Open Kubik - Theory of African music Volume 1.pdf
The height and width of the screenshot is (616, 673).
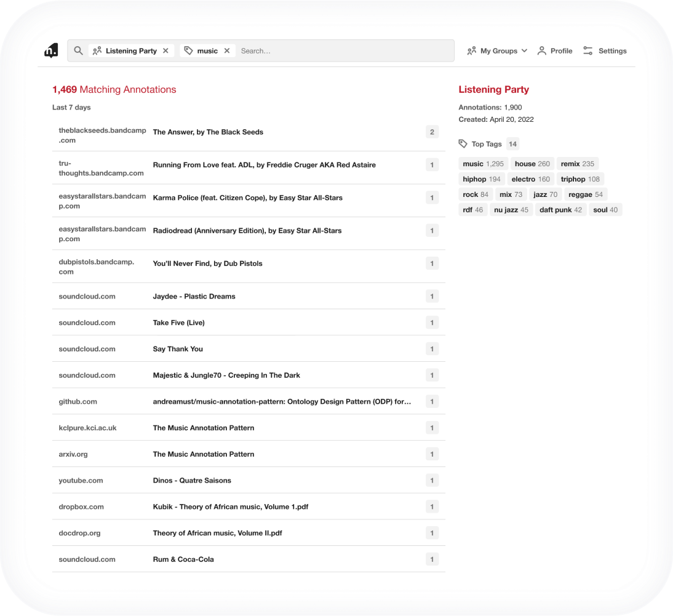pos(231,506)
